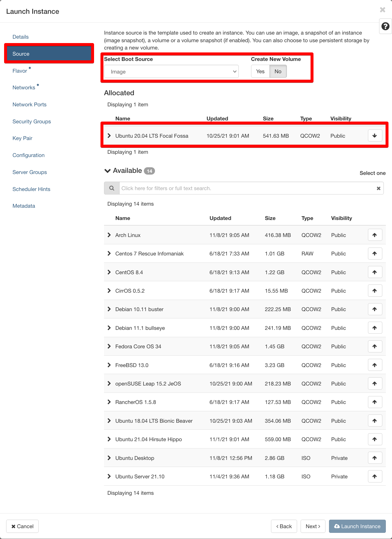Viewport: 392px width, 539px height.
Task: Click the Available table Name column header
Action: click(123, 218)
